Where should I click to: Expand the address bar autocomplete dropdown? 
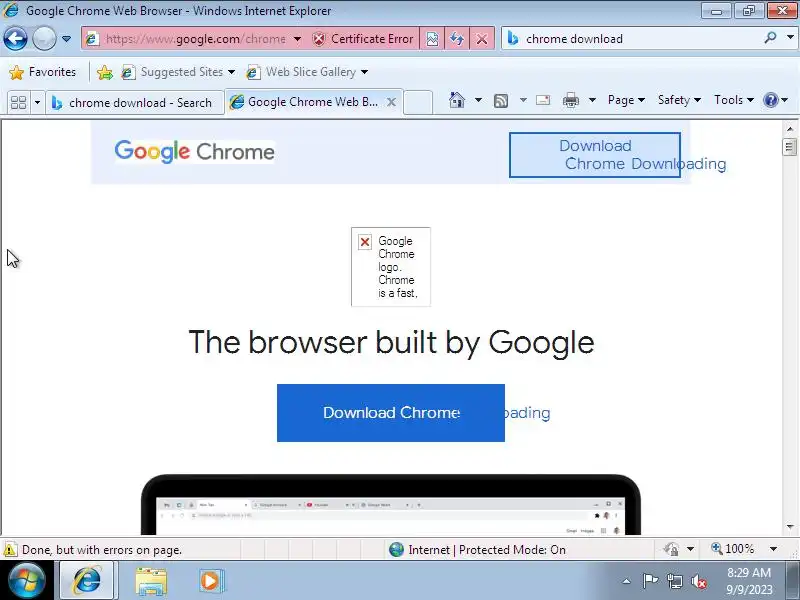coord(297,39)
